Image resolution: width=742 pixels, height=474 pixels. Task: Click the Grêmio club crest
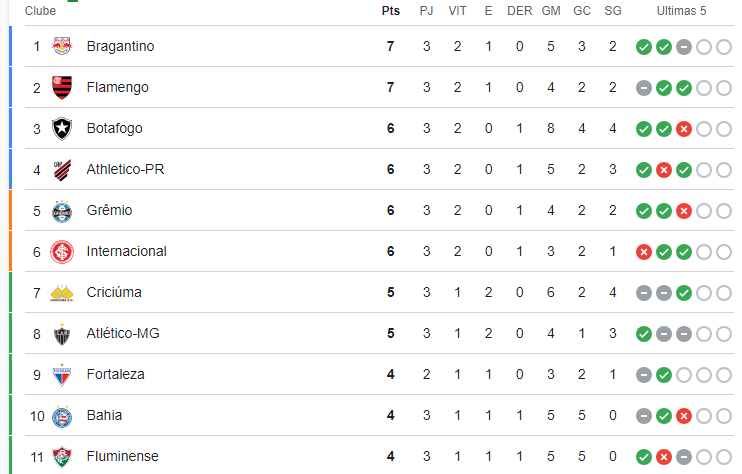pyautogui.click(x=62, y=211)
